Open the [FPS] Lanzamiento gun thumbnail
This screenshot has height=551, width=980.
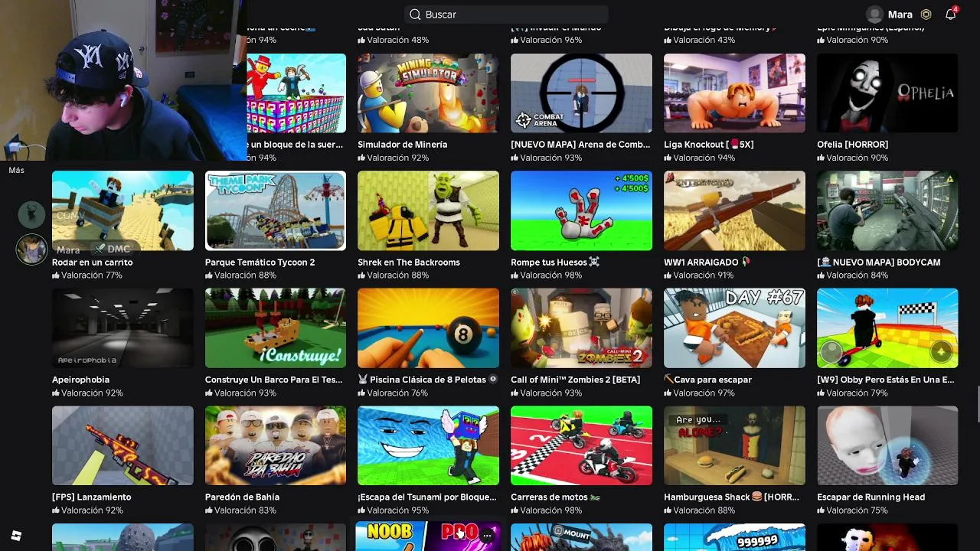coord(122,445)
